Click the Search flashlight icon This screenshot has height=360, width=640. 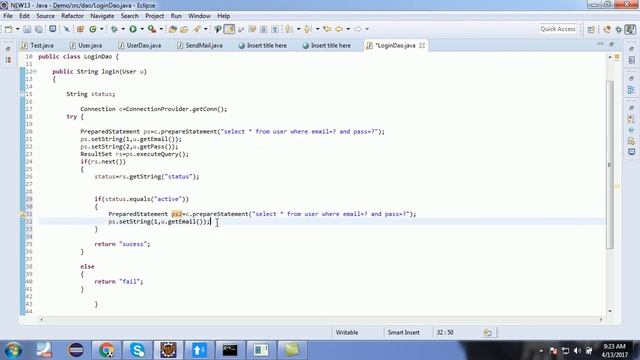[x=197, y=29]
